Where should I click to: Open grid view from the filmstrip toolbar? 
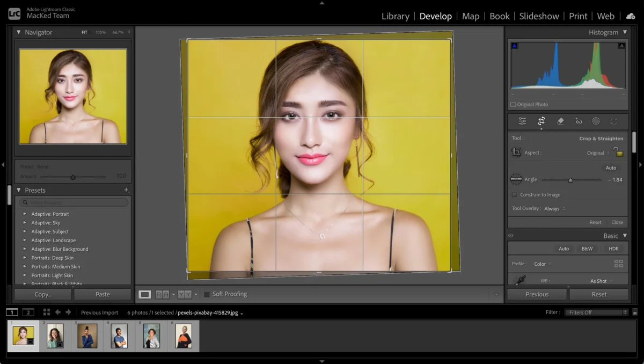pyautogui.click(x=47, y=312)
